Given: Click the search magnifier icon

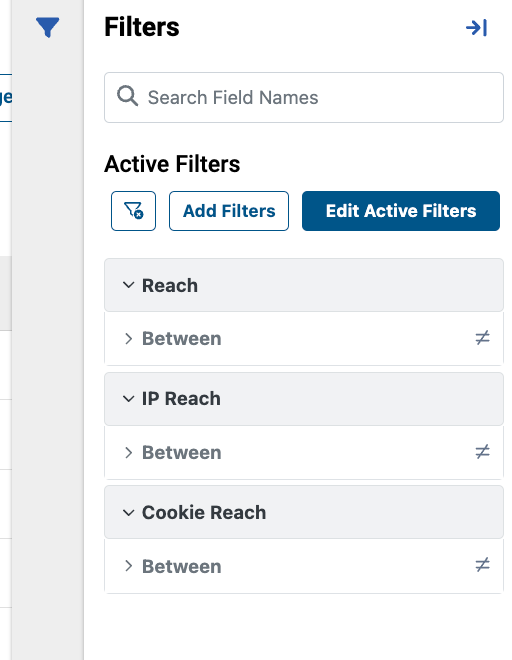Looking at the screenshot, I should (127, 96).
